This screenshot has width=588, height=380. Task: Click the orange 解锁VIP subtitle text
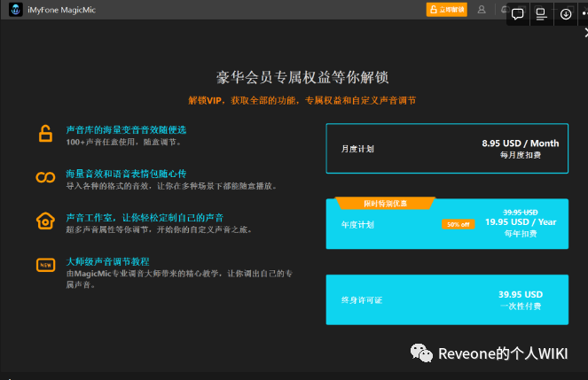click(x=302, y=100)
